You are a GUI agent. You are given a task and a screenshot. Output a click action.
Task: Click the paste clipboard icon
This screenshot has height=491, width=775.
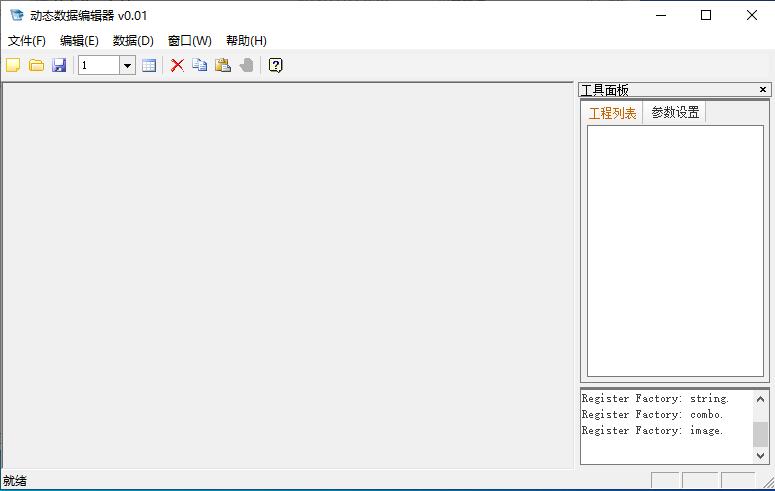point(223,65)
